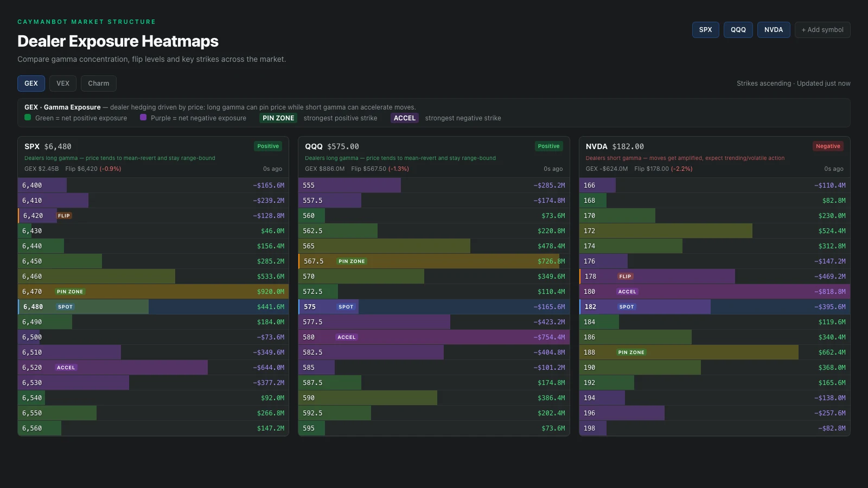Click the $340.4M value in NVDA
The width and height of the screenshot is (868, 488).
[832, 337]
